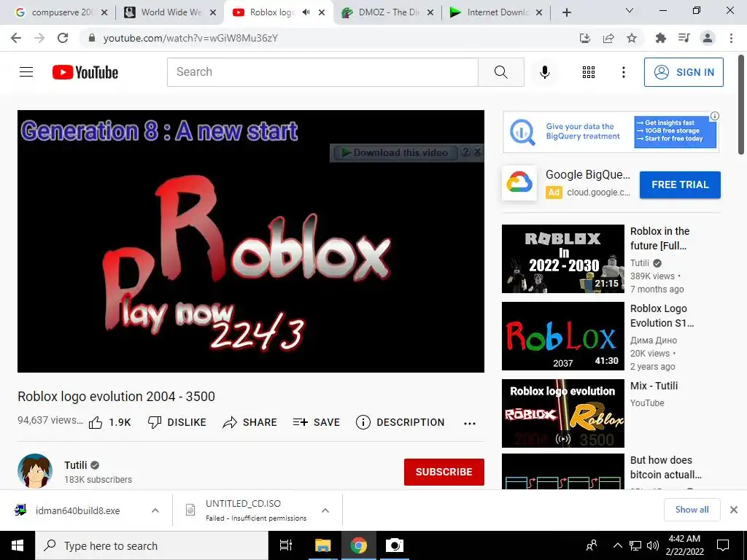Close the IDM Download this video panel
Image resolution: width=747 pixels, height=560 pixels.
pos(477,152)
